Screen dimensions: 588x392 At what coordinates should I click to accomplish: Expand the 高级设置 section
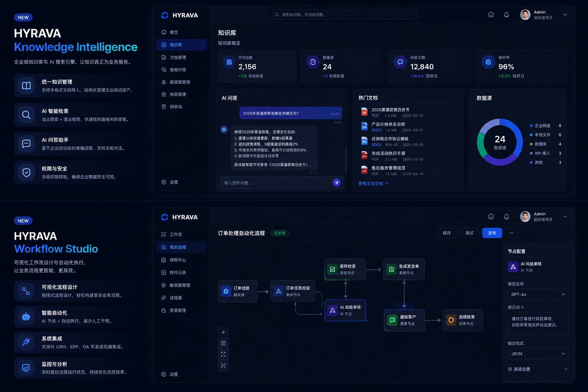(538, 369)
